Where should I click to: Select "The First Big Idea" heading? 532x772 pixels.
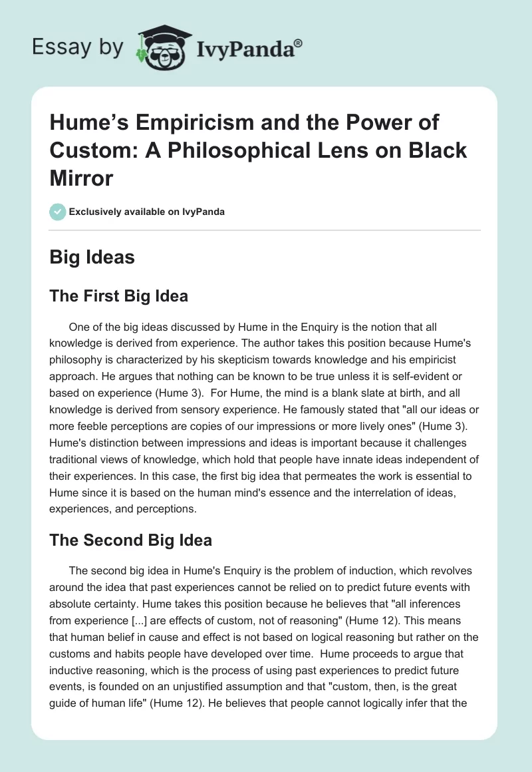118,296
